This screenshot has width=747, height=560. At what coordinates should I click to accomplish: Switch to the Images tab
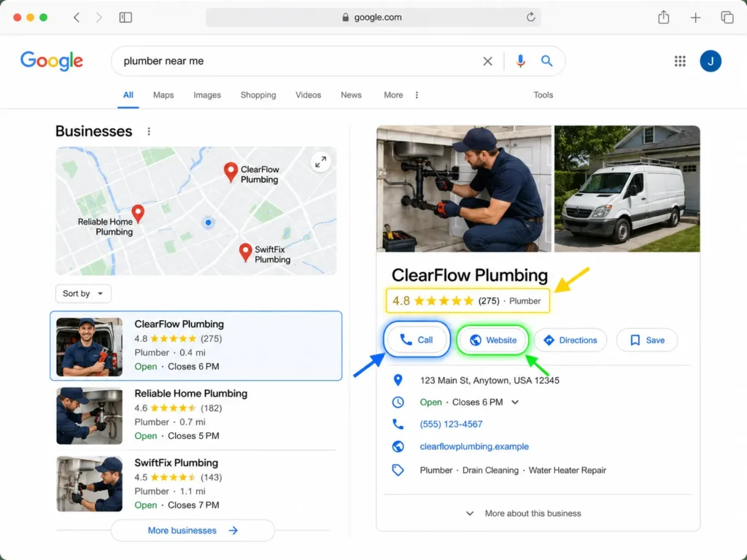[x=207, y=95]
